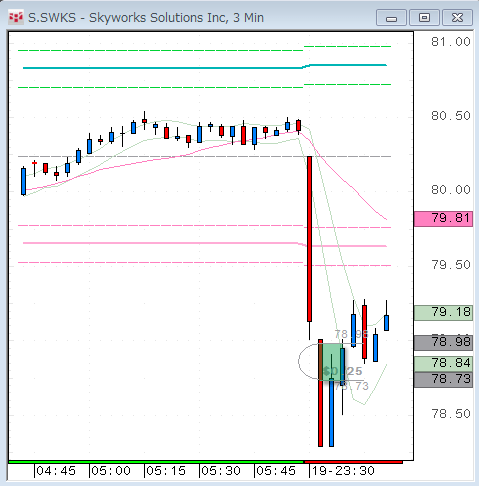This screenshot has height=486, width=479.
Task: Select the green 78.84 price label
Action: (443, 364)
